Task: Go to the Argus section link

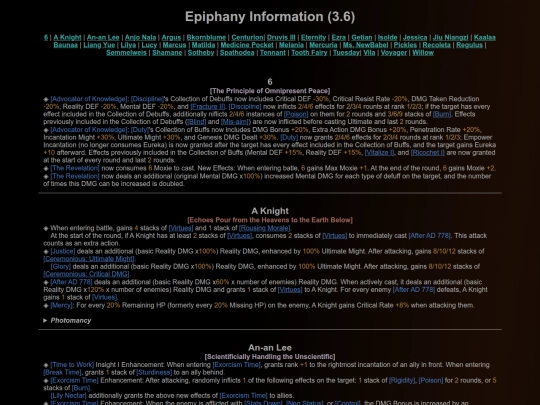Action: (171, 38)
